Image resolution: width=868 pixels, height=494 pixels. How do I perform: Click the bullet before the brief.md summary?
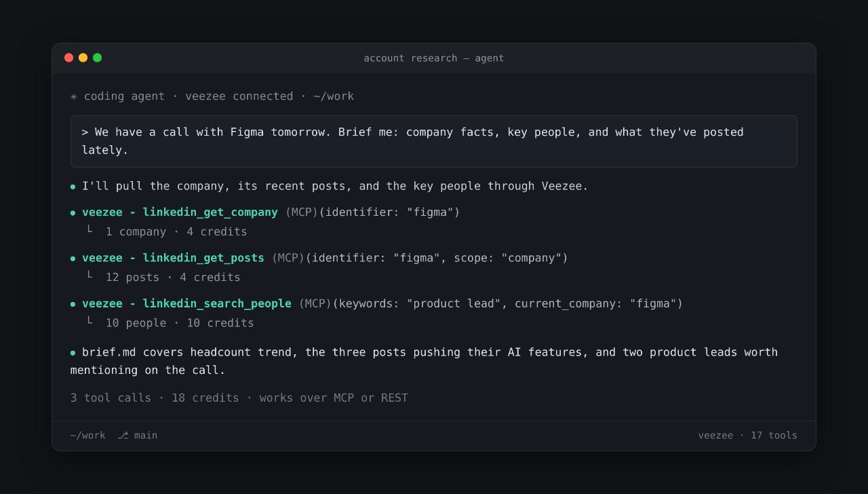click(x=73, y=353)
